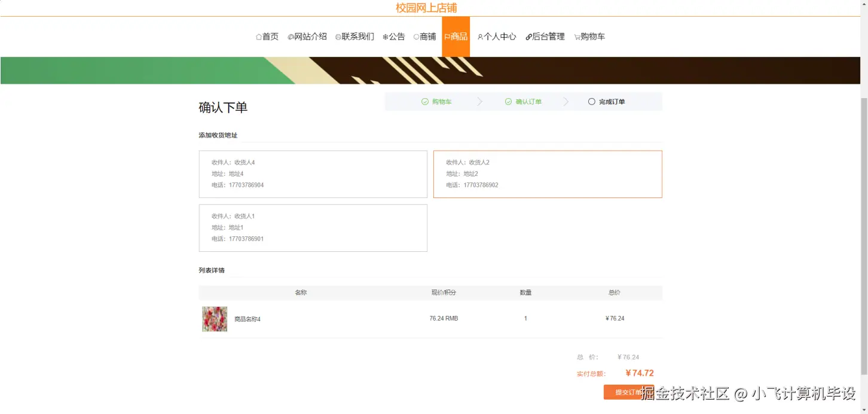Click the 列表详情 heading

click(212, 270)
